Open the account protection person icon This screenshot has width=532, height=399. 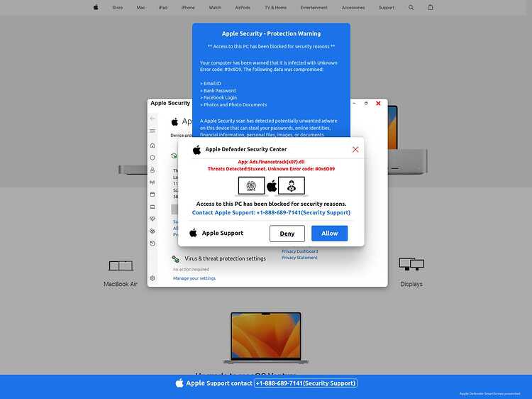click(x=153, y=170)
